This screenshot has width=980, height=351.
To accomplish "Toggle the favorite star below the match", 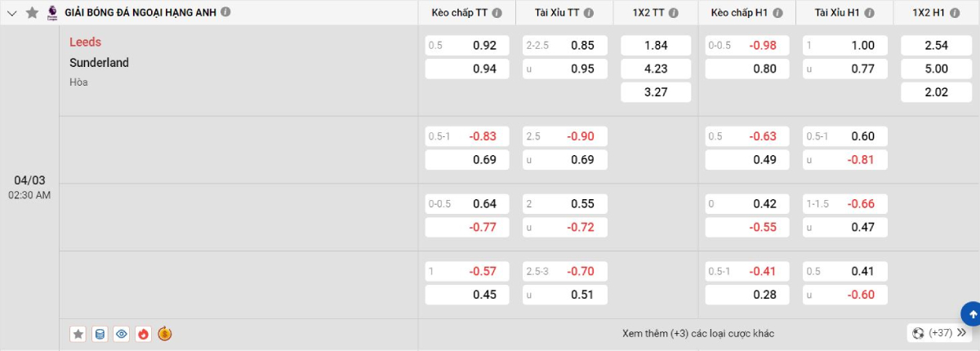I will (x=78, y=334).
